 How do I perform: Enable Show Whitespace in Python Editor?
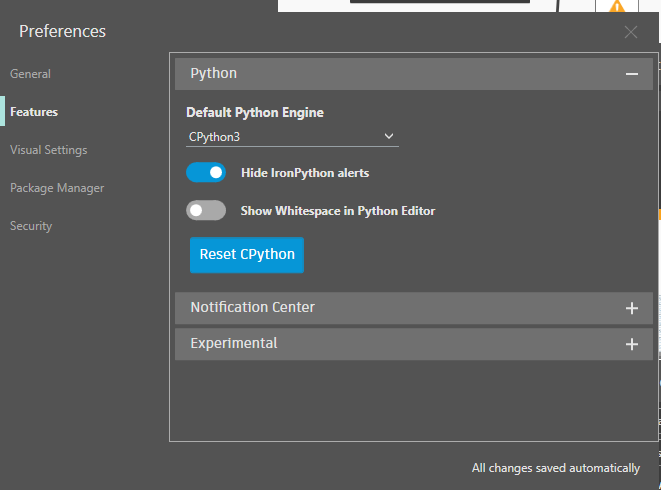click(206, 210)
